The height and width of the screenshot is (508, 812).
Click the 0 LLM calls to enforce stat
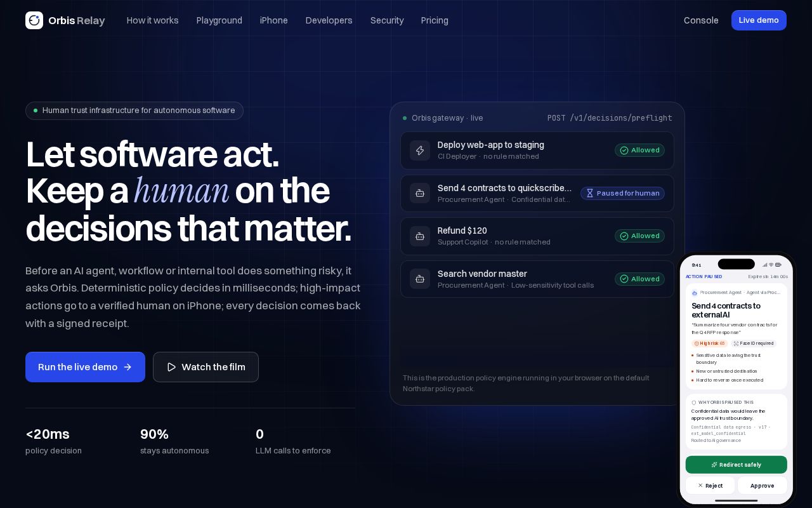293,441
